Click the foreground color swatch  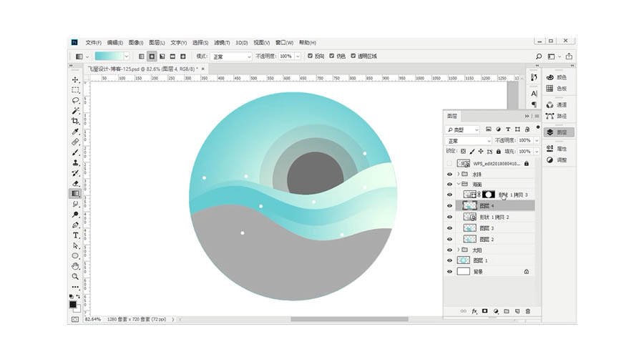(73, 304)
